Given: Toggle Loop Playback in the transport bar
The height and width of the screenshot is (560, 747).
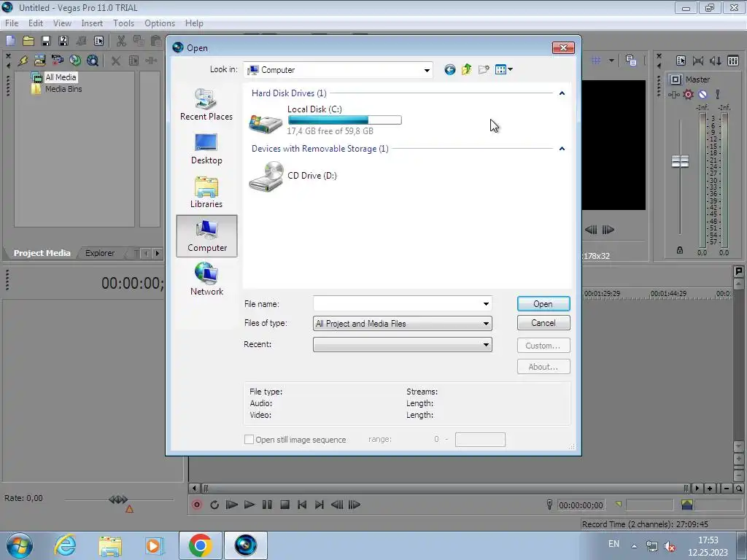Looking at the screenshot, I should click(x=214, y=505).
